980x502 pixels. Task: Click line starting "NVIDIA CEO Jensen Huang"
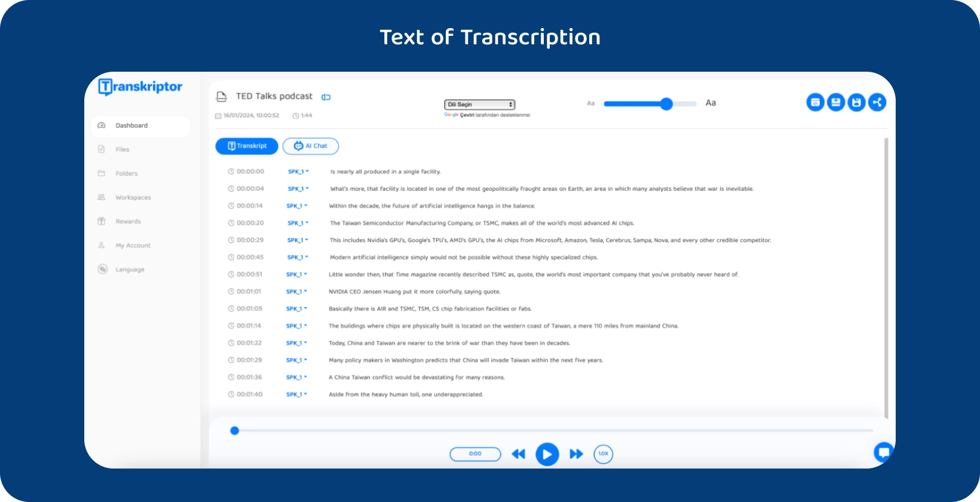415,292
